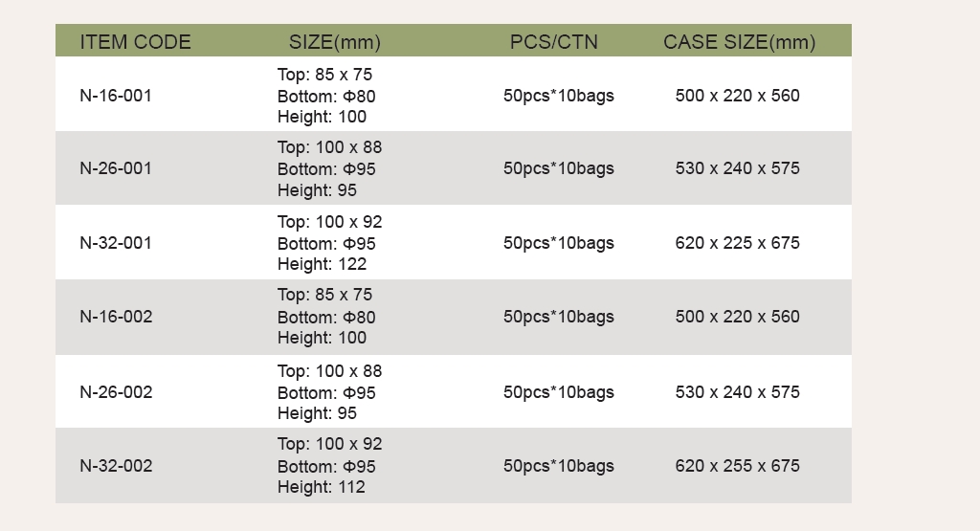The image size is (980, 531).
Task: Select item code N-26-002
Action: (x=116, y=392)
